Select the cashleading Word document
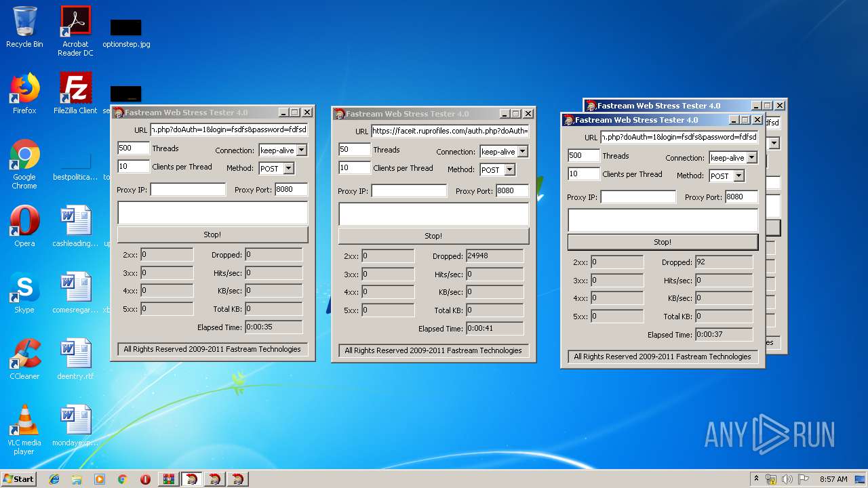 point(75,226)
